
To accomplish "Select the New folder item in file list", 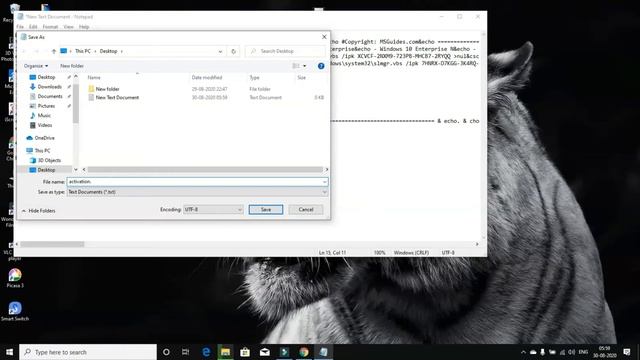I will pyautogui.click(x=107, y=89).
